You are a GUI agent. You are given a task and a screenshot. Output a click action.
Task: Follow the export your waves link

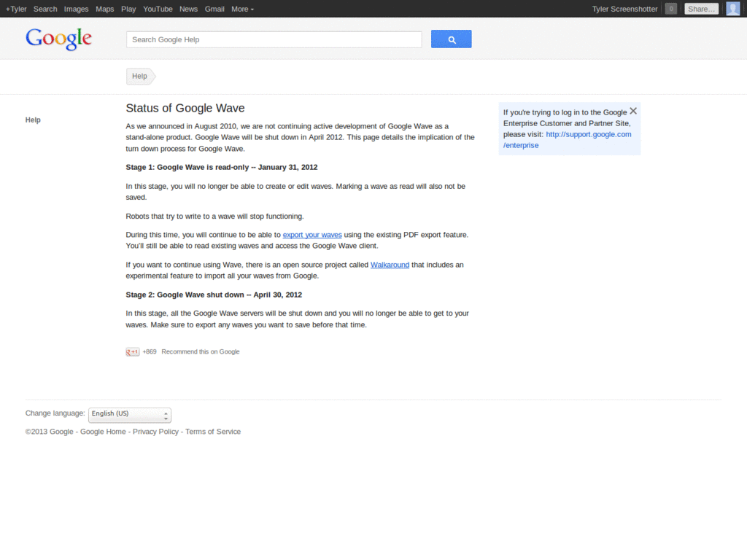[x=312, y=235]
